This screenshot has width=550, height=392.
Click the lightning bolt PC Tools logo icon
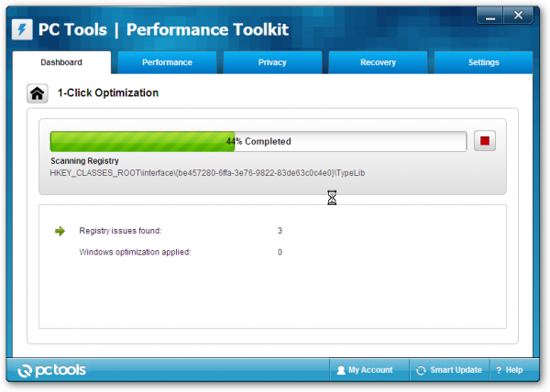pyautogui.click(x=22, y=29)
